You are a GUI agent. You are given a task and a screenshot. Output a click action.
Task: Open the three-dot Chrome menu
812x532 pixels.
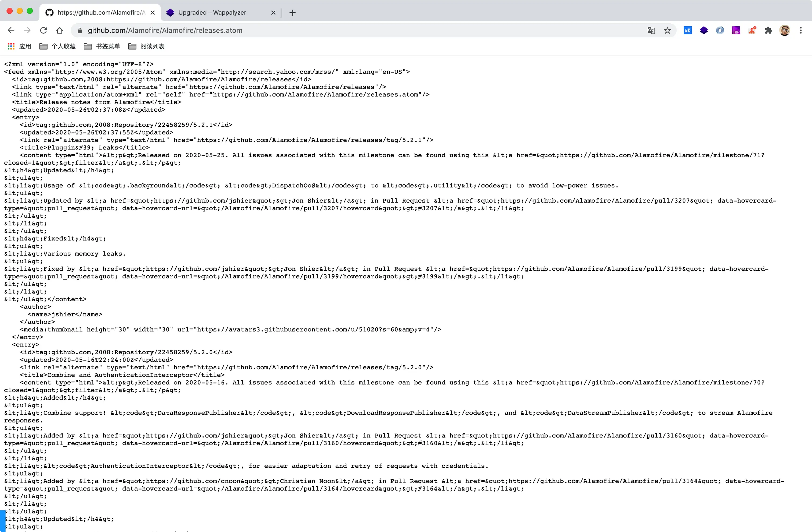[801, 30]
